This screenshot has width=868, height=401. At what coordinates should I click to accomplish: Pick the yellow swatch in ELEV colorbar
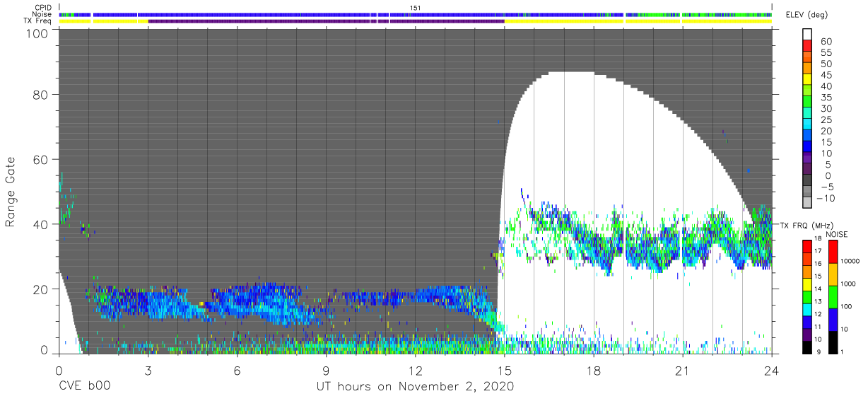(809, 79)
